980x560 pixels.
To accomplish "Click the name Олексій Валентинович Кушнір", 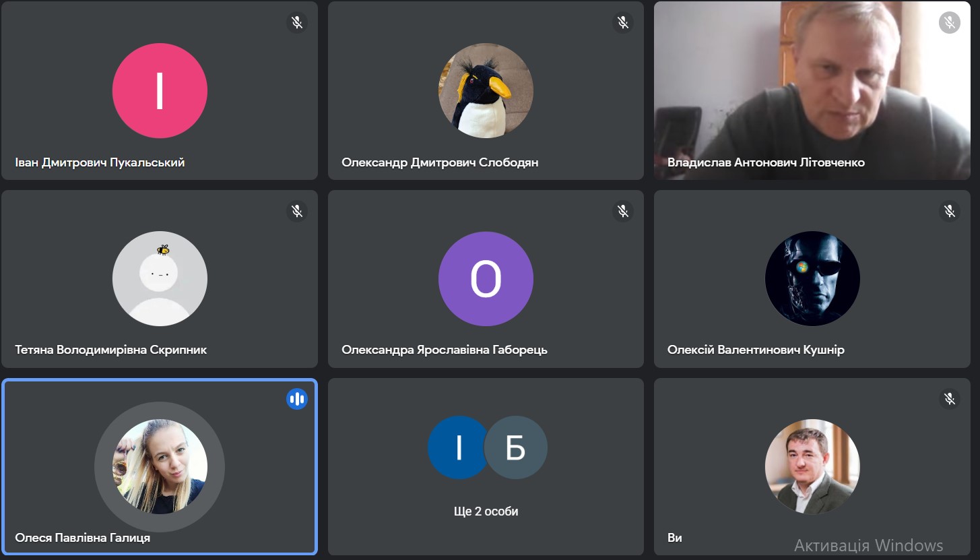I will pos(756,350).
